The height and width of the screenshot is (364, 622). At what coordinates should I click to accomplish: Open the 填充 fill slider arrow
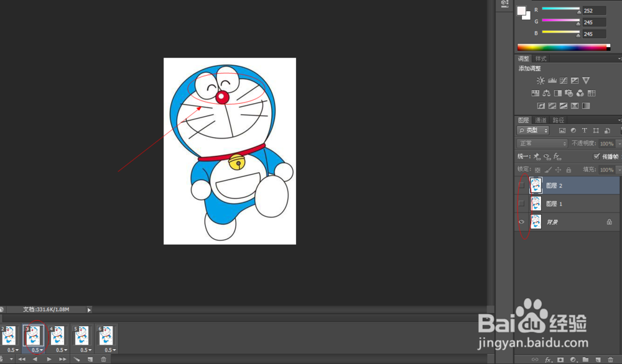pos(618,170)
